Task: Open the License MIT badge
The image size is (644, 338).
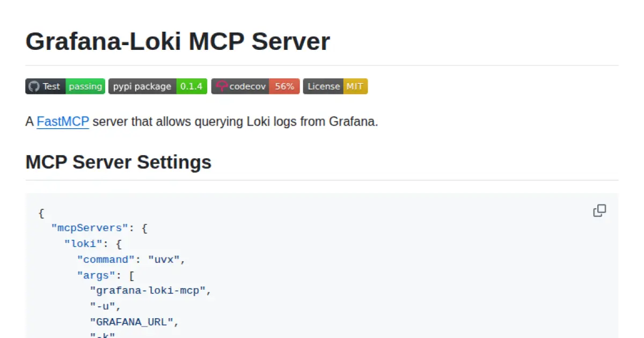Action: 335,86
